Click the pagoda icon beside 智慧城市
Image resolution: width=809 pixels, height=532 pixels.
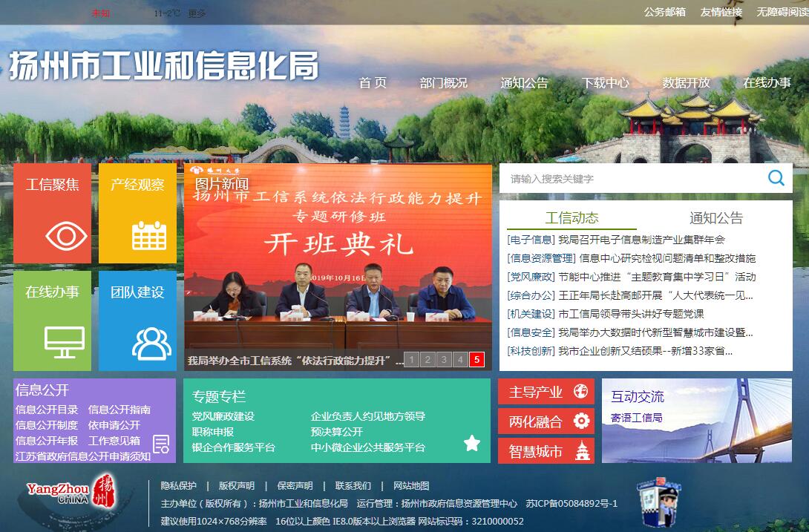pos(582,451)
